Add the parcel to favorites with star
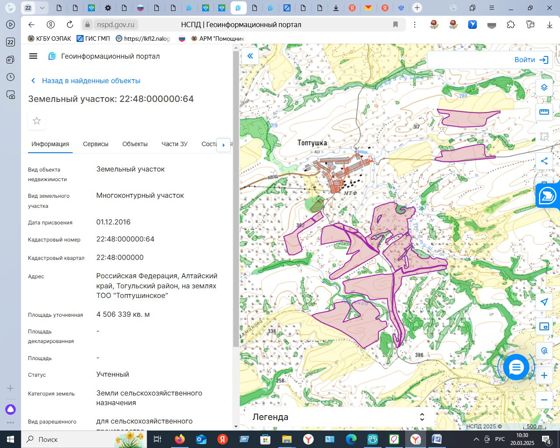This screenshot has height=448, width=560. [x=36, y=121]
